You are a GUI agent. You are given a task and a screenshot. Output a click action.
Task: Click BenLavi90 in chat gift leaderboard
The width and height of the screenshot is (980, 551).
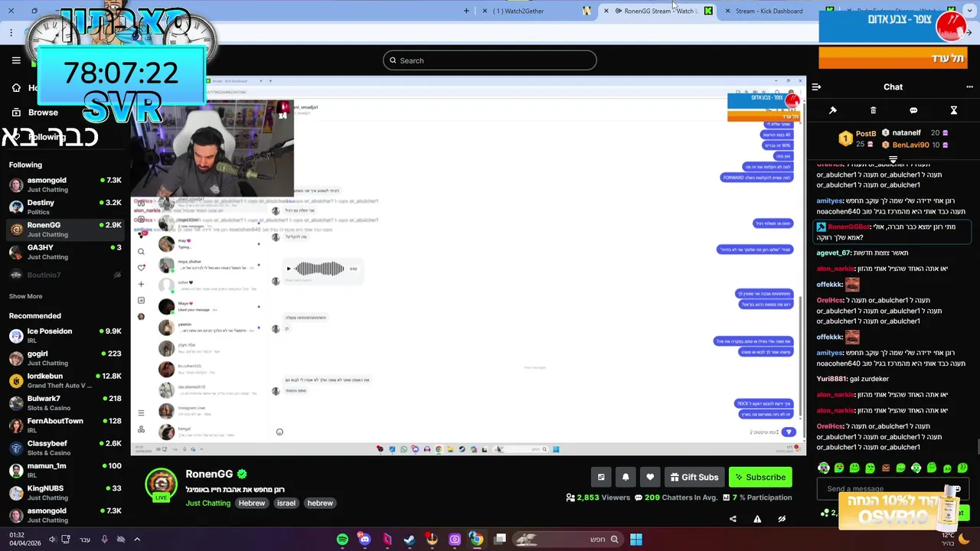coord(916,145)
